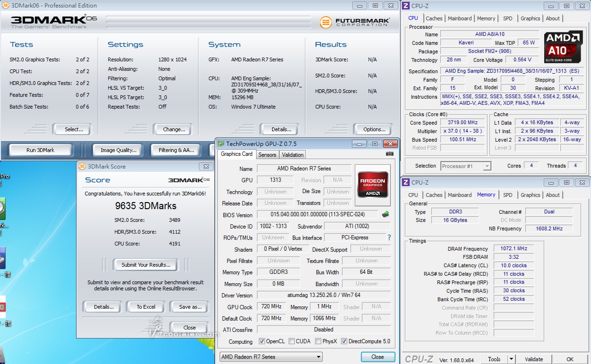
Task: Open CPU tab in lower CPU-Z window
Action: pyautogui.click(x=413, y=195)
